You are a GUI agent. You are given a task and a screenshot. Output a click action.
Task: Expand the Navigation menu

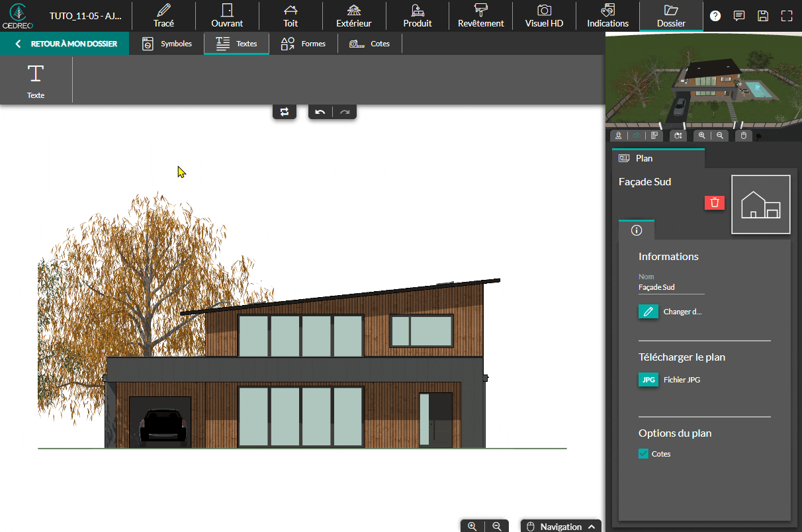[561, 527]
